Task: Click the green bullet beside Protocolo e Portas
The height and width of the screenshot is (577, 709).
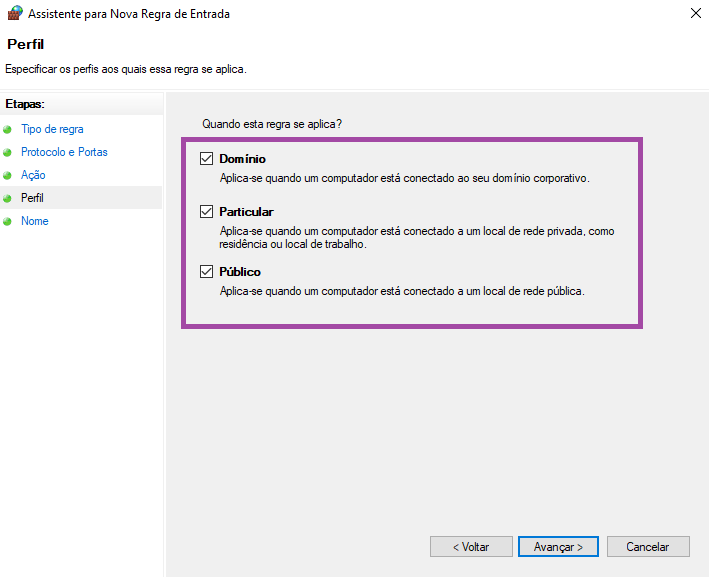Action: (x=8, y=153)
